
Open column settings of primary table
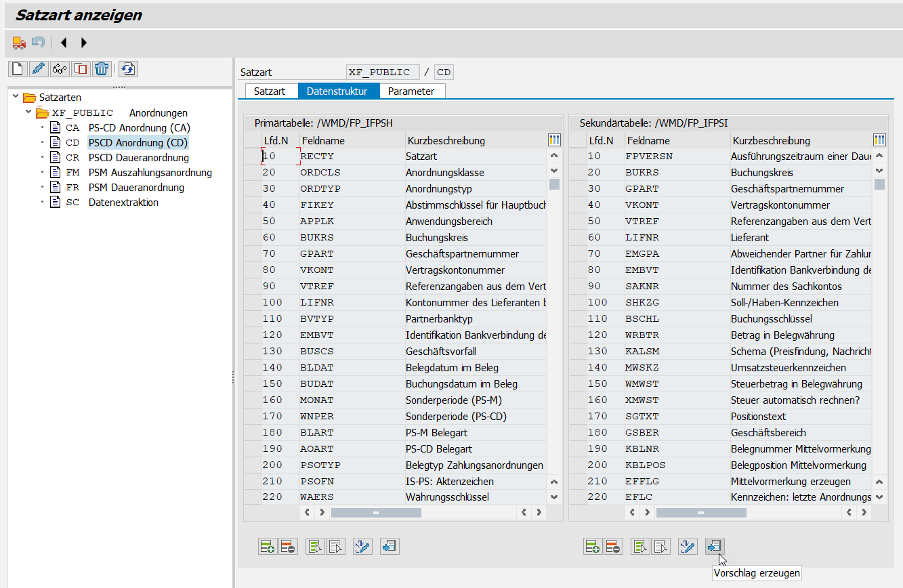point(554,140)
